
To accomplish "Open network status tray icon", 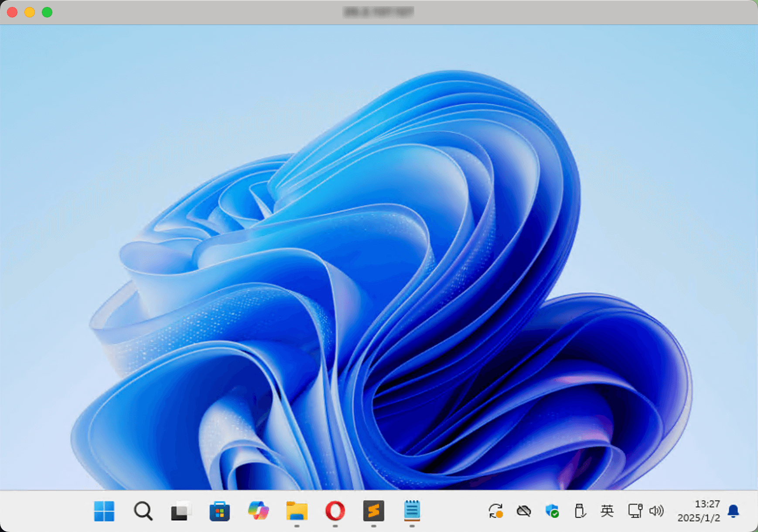I will (635, 511).
